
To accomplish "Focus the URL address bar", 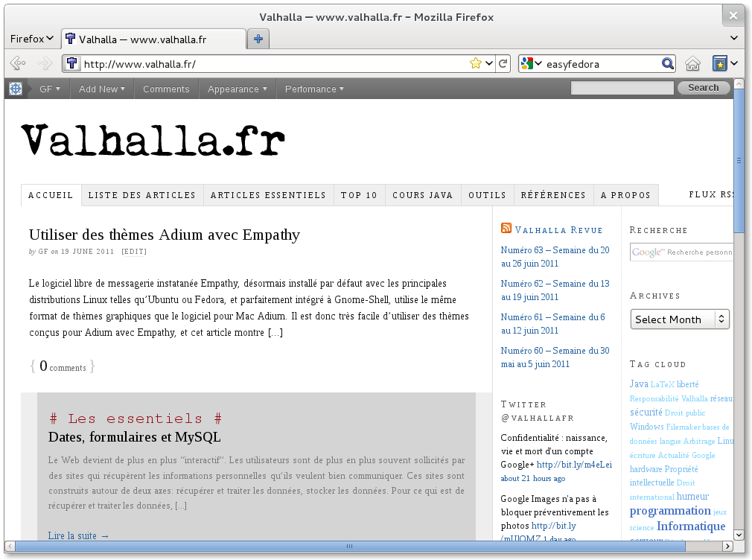I will (x=273, y=63).
